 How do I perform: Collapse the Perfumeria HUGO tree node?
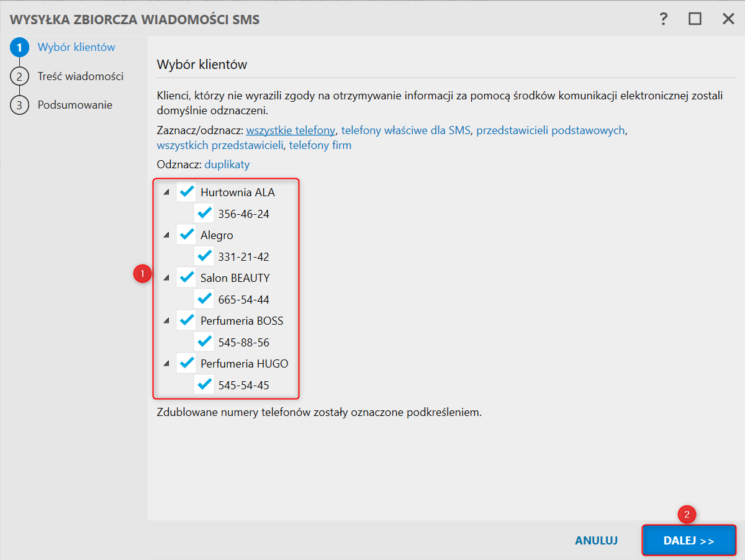[x=166, y=364]
